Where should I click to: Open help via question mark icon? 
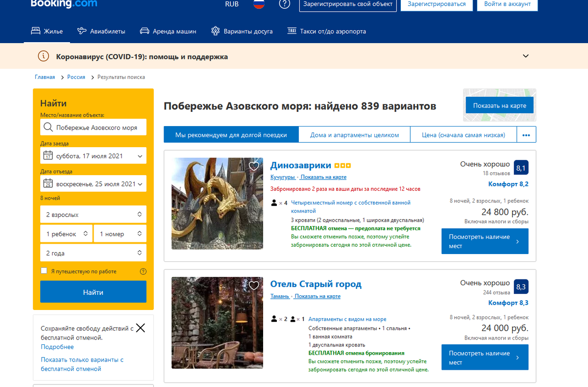click(x=284, y=4)
